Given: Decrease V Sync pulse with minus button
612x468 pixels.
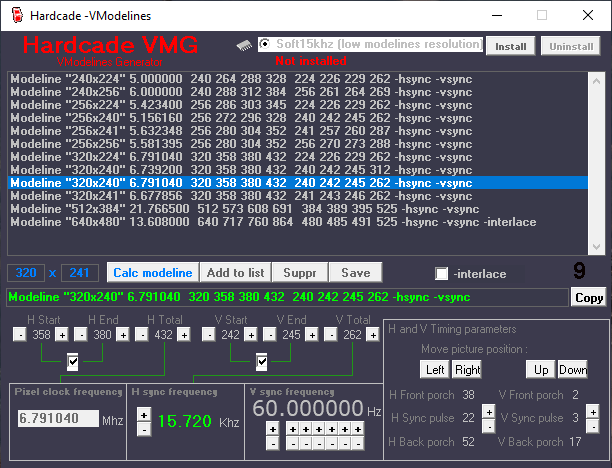Looking at the screenshot, I should (x=593, y=426).
